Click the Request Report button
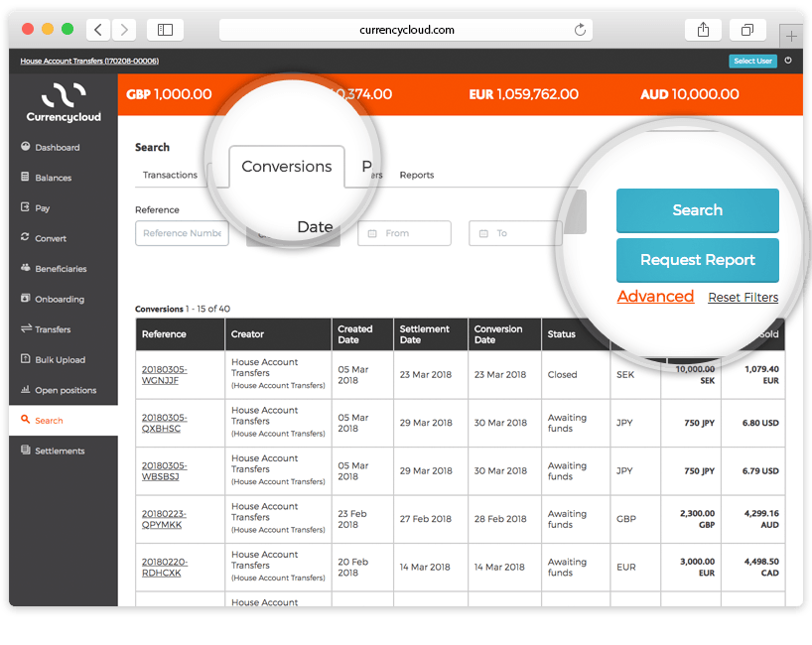Image resolution: width=812 pixels, height=645 pixels. point(697,260)
